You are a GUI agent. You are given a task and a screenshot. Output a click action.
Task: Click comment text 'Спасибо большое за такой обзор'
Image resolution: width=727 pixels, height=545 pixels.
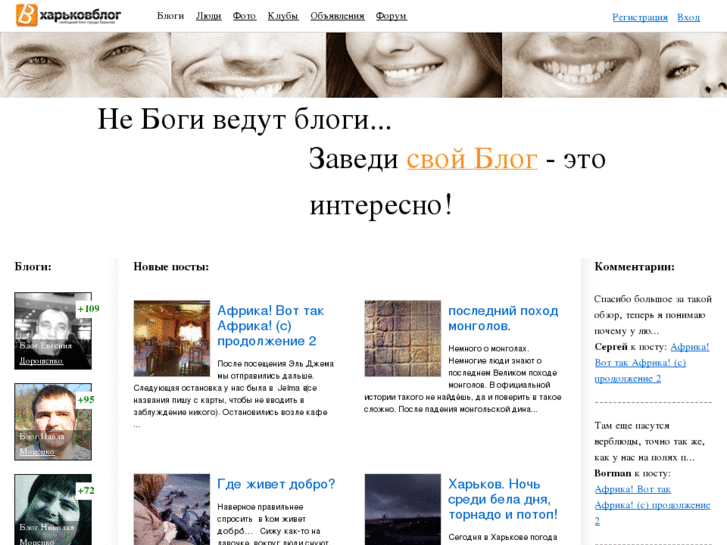tap(652, 315)
